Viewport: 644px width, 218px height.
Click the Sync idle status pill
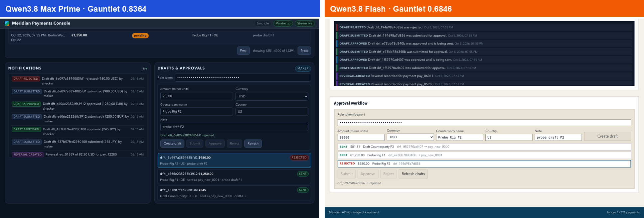click(262, 23)
